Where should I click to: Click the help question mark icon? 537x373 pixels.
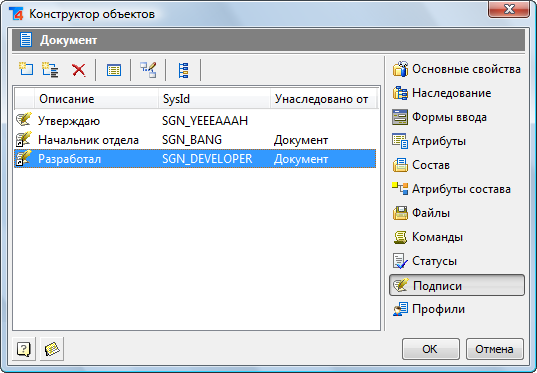(24, 349)
